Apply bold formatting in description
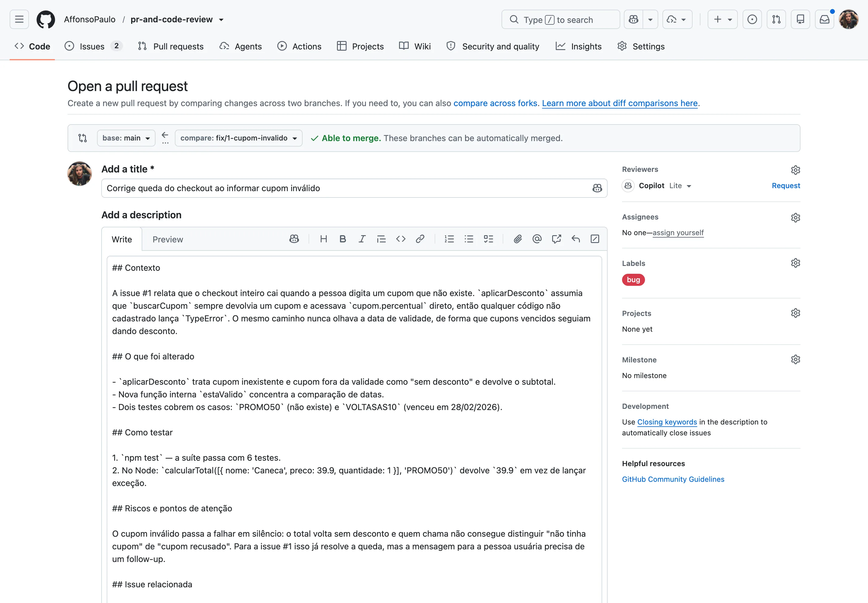The image size is (868, 603). coord(343,239)
